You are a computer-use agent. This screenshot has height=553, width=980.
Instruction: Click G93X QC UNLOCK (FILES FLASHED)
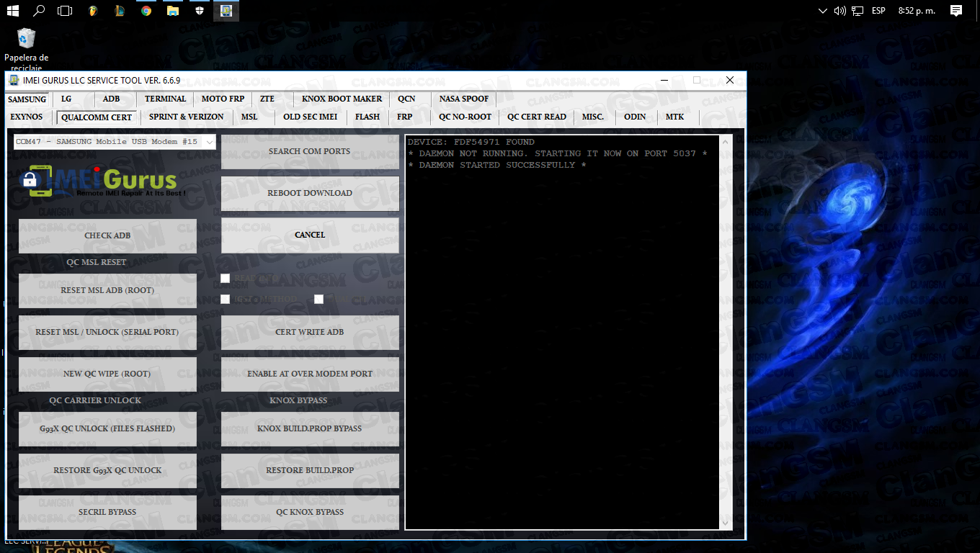coord(107,429)
